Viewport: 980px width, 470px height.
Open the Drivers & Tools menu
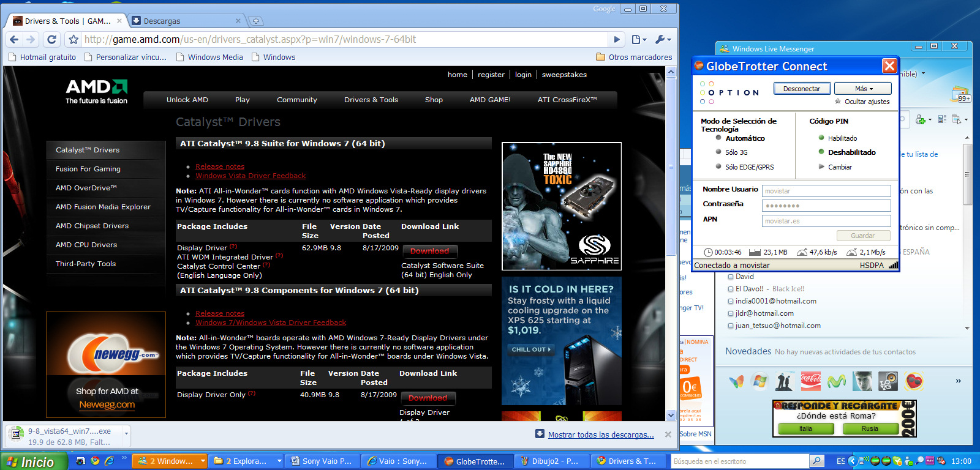(371, 100)
